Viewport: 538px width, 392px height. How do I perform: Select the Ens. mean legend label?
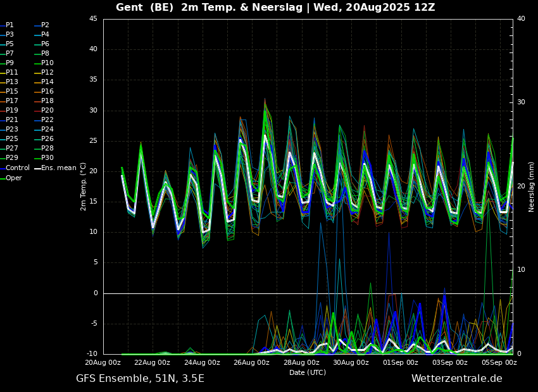tap(58, 168)
